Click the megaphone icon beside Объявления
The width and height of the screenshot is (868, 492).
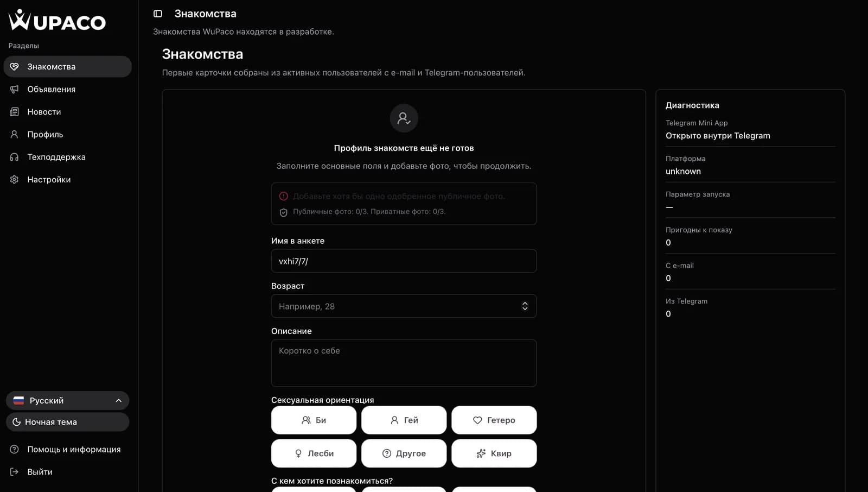(x=15, y=89)
